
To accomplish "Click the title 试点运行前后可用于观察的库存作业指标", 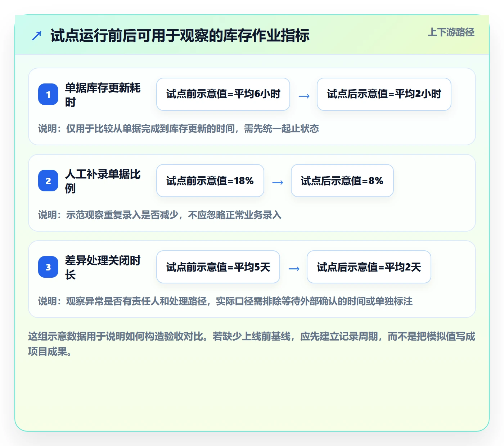I will [x=180, y=36].
